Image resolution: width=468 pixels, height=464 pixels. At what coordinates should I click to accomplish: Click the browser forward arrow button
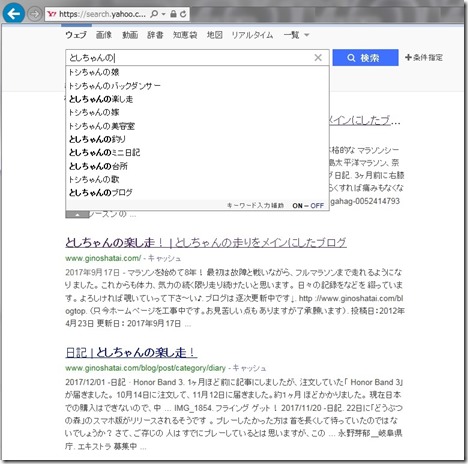[34, 14]
